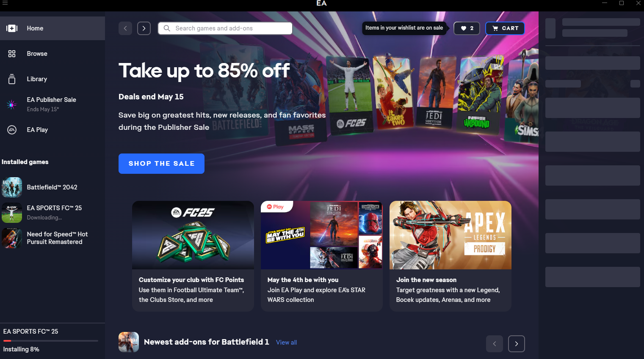Open the hamburger menu icon
This screenshot has width=644, height=359.
point(5,3)
